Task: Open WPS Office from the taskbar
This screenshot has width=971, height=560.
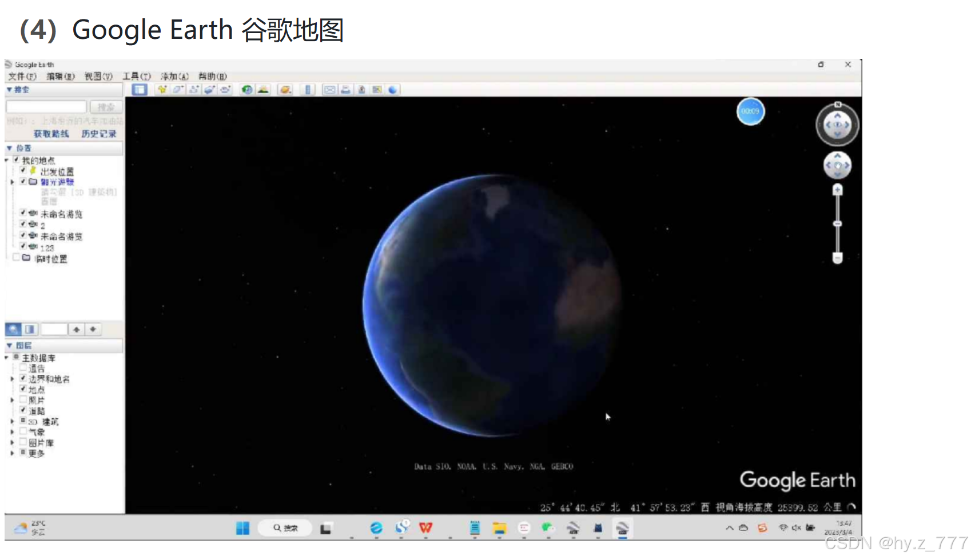Action: pyautogui.click(x=425, y=528)
